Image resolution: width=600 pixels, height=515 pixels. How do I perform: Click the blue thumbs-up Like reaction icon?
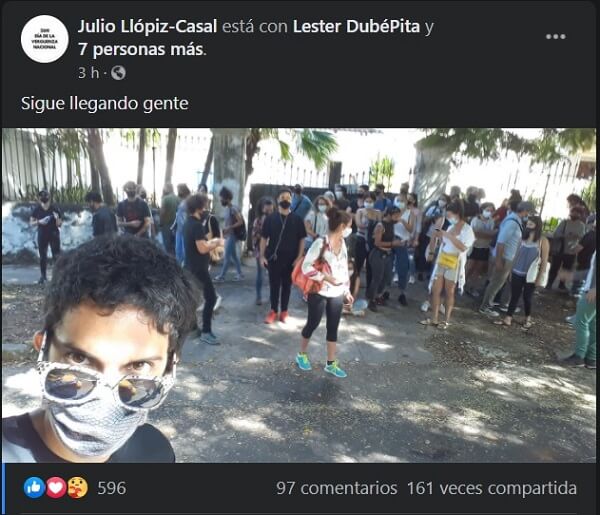(x=34, y=488)
